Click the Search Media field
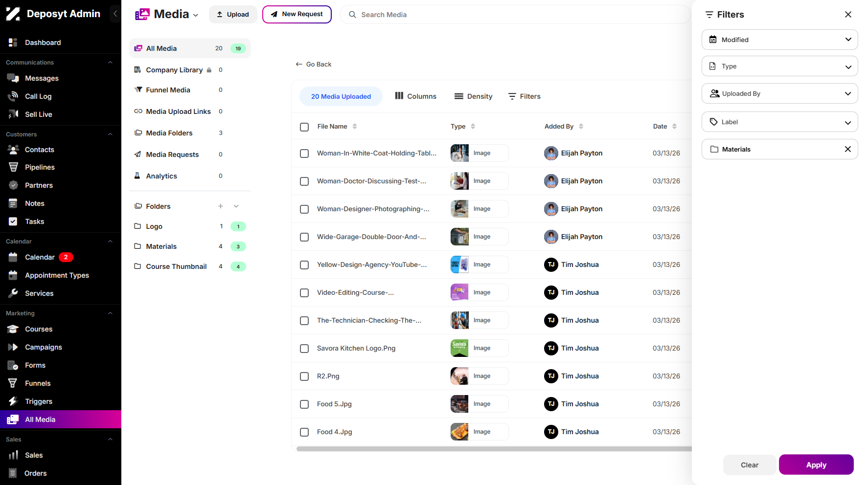The width and height of the screenshot is (868, 485). pyautogui.click(x=515, y=15)
